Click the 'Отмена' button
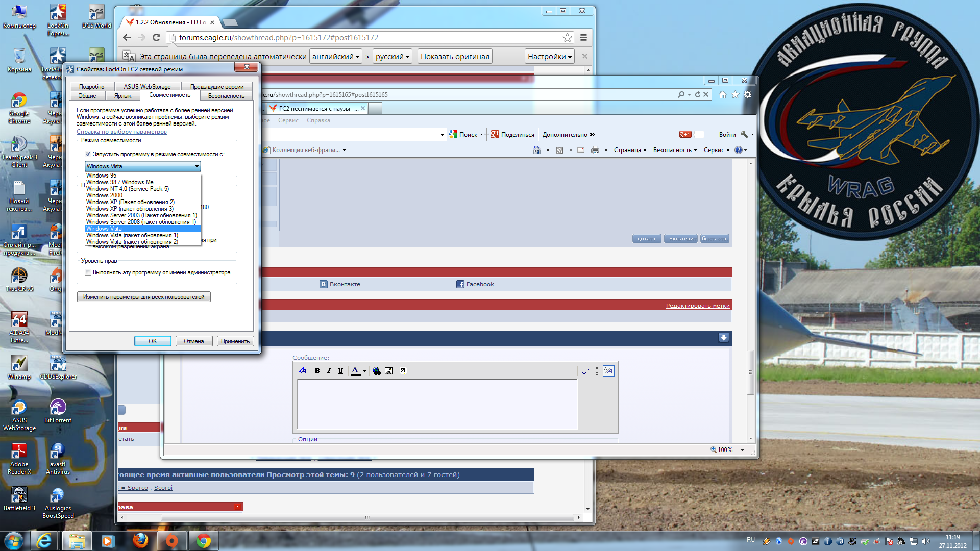Image resolution: width=980 pixels, height=551 pixels. [194, 341]
